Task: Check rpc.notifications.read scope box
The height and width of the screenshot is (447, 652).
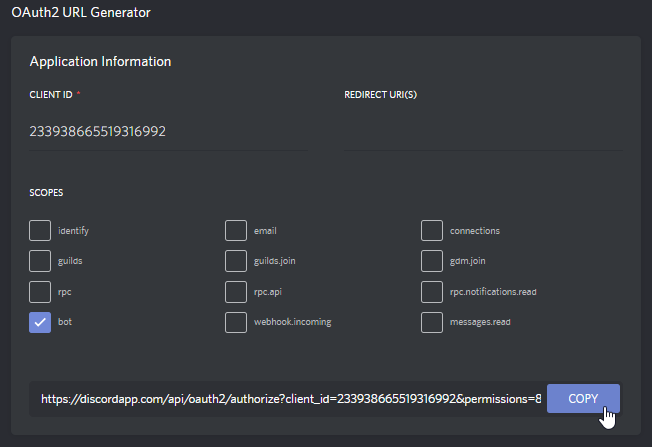Action: pos(432,292)
